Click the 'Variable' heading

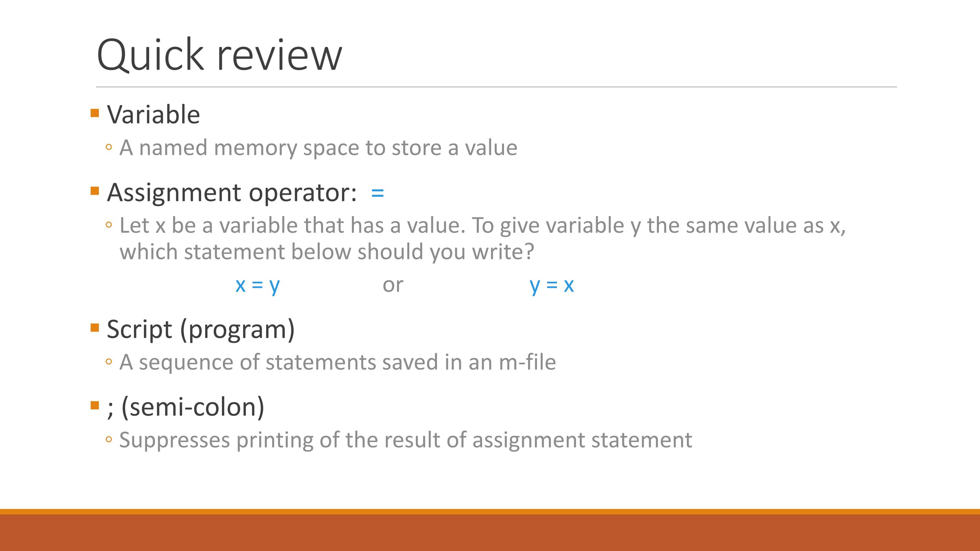153,114
